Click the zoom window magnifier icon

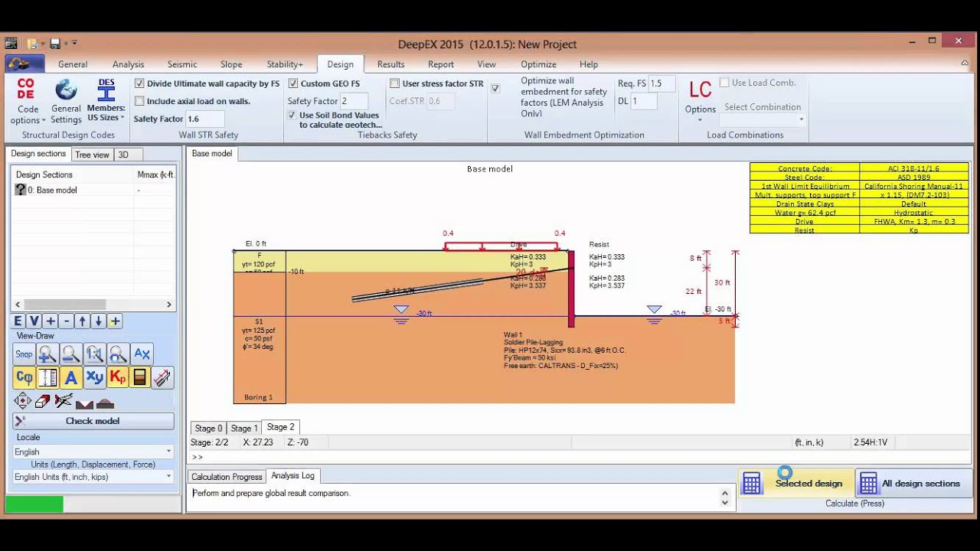click(118, 354)
